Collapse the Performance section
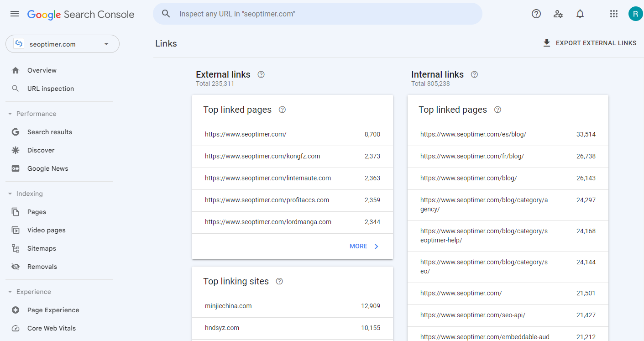This screenshot has width=644, height=341. point(10,114)
